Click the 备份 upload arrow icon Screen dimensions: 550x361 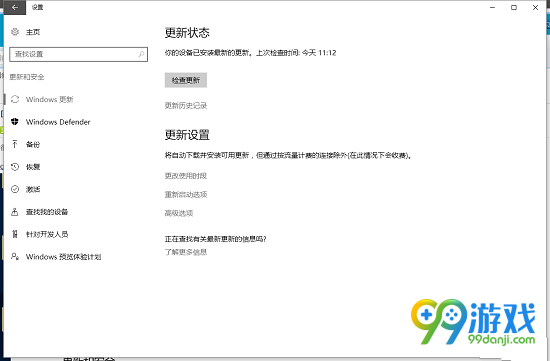click(15, 144)
